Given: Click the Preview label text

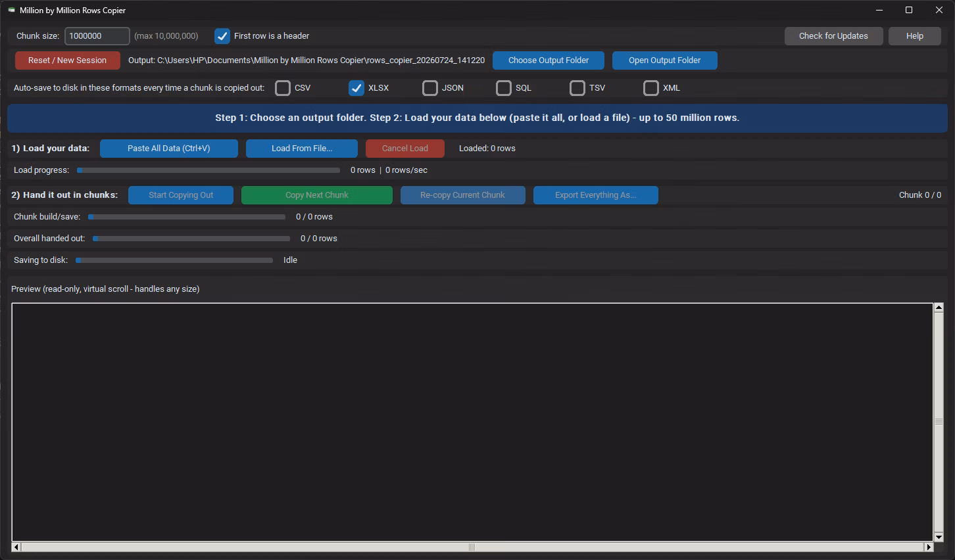Looking at the screenshot, I should coord(105,289).
